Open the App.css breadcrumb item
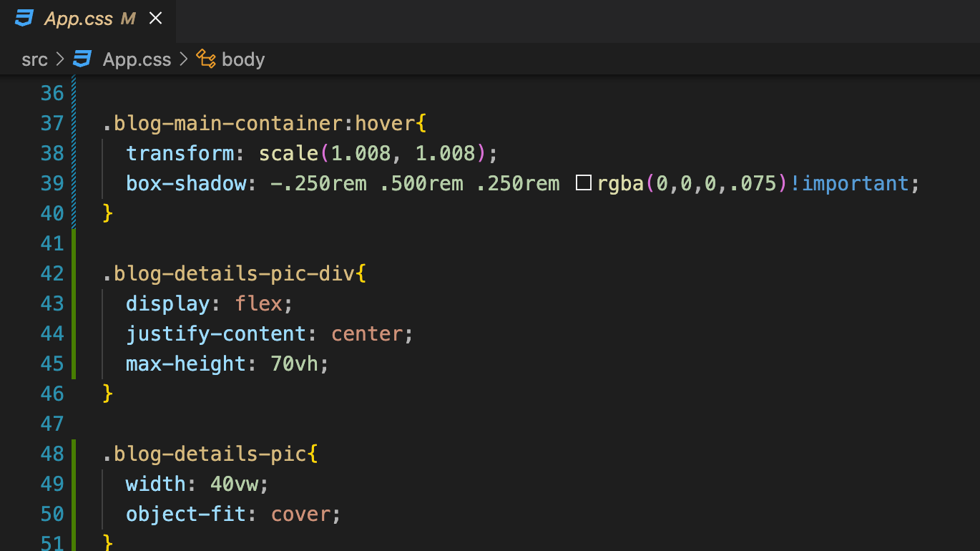Image resolution: width=980 pixels, height=551 pixels. (x=137, y=59)
